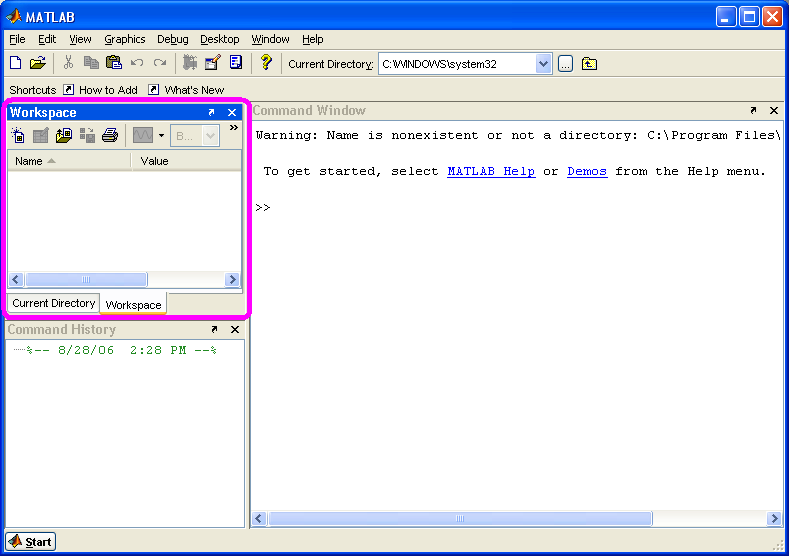805x556 pixels.
Task: Expand the Current Directory dropdown
Action: point(543,64)
